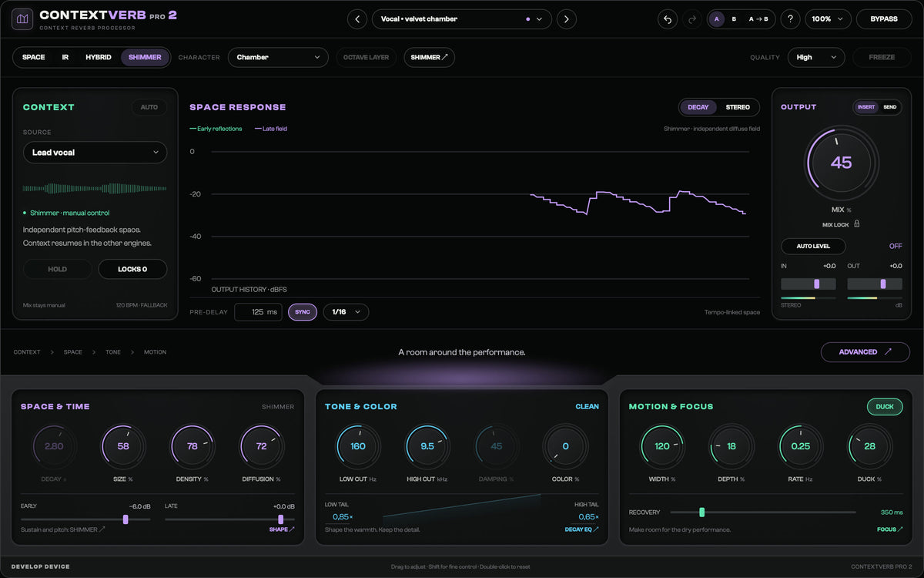Open the 100% zoom scale dropdown

point(828,18)
